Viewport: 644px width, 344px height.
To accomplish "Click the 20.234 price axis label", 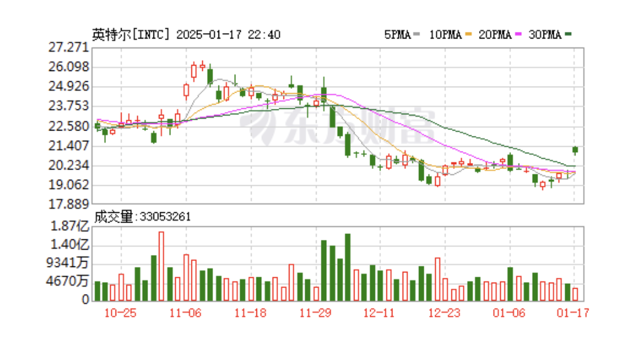I will [x=69, y=165].
